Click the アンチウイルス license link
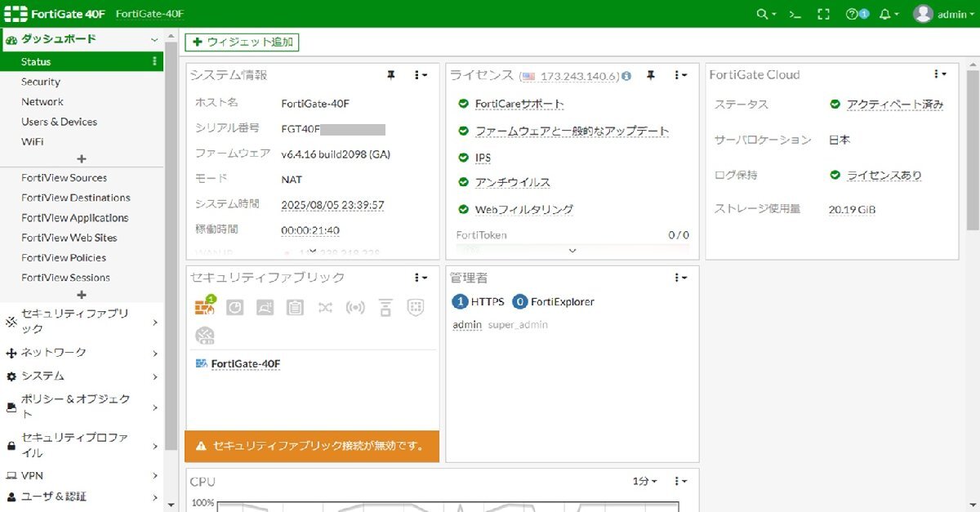 [x=513, y=183]
